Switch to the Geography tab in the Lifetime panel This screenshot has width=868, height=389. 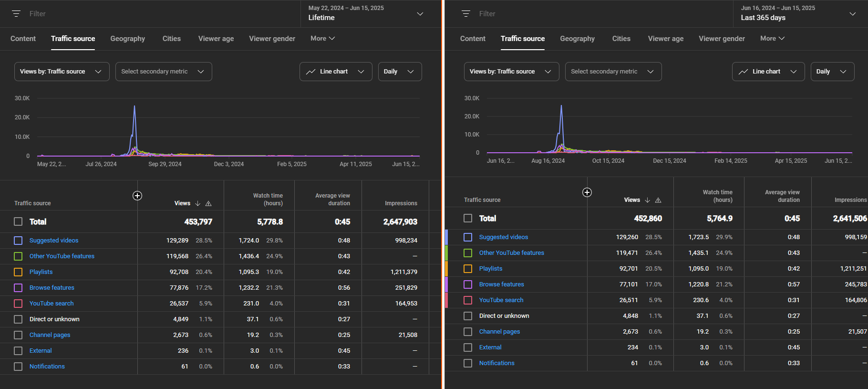point(127,39)
